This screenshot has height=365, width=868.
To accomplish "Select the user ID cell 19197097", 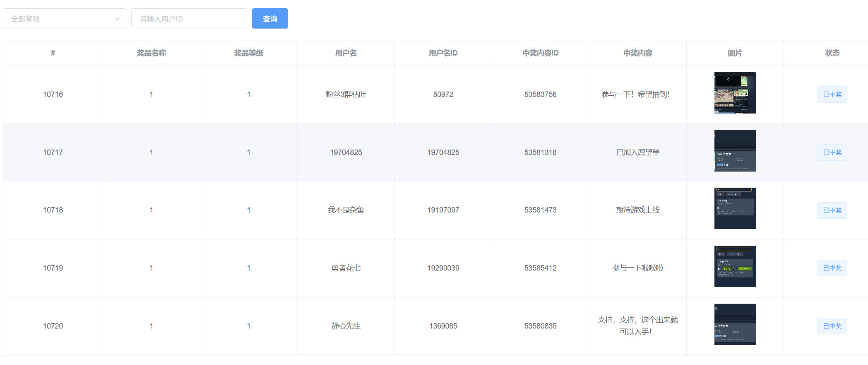I will (x=443, y=210).
